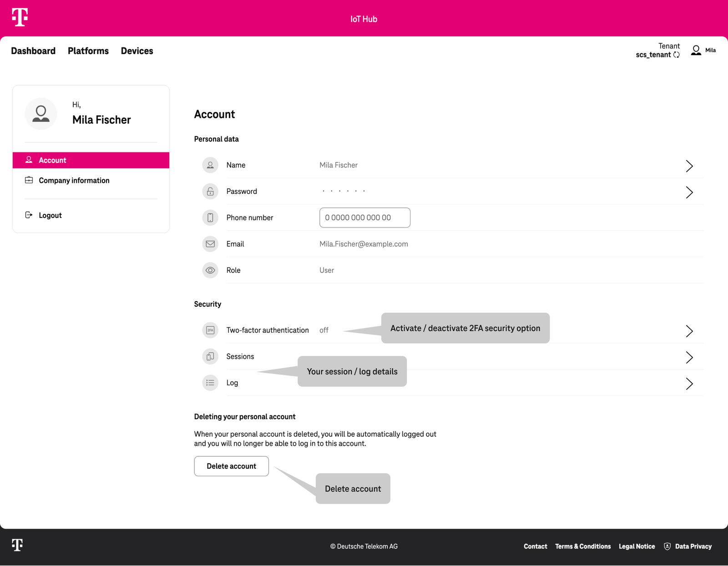Click the Telekom T logo in header
The image size is (728, 566).
tap(20, 18)
